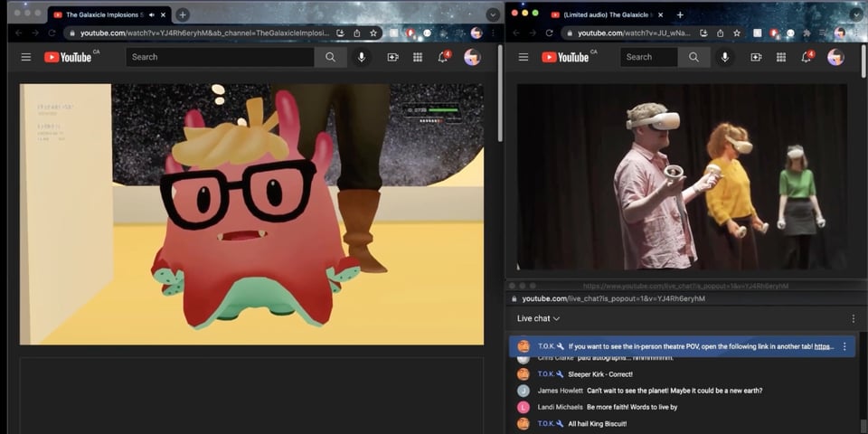Open the tab search dropdown in left window

tap(493, 15)
